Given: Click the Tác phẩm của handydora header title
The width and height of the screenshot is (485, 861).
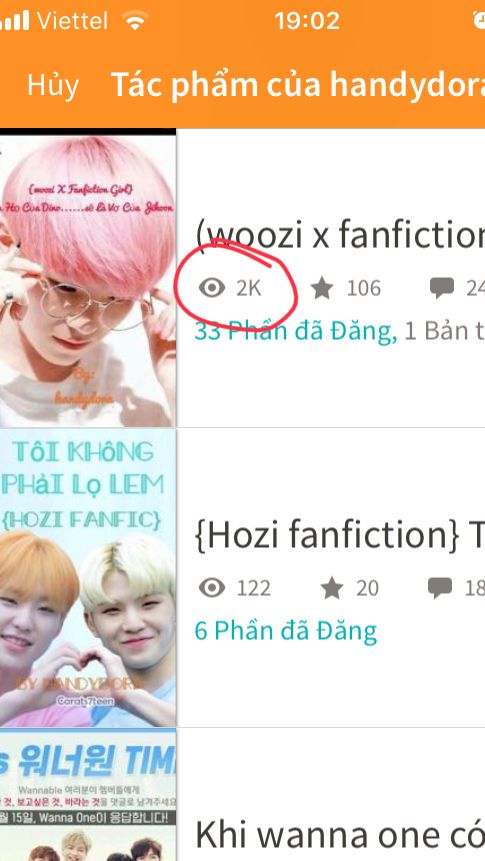Looking at the screenshot, I should 298,85.
